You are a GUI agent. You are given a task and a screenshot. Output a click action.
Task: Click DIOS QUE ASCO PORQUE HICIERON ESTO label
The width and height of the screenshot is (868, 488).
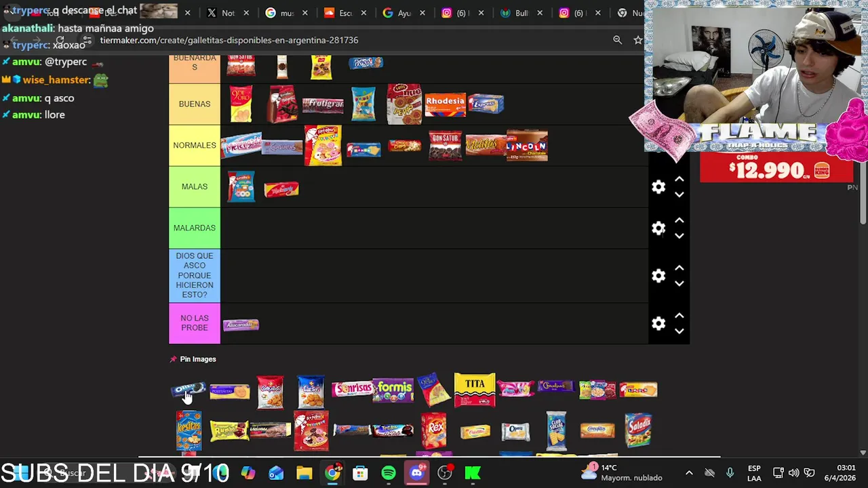coord(195,276)
